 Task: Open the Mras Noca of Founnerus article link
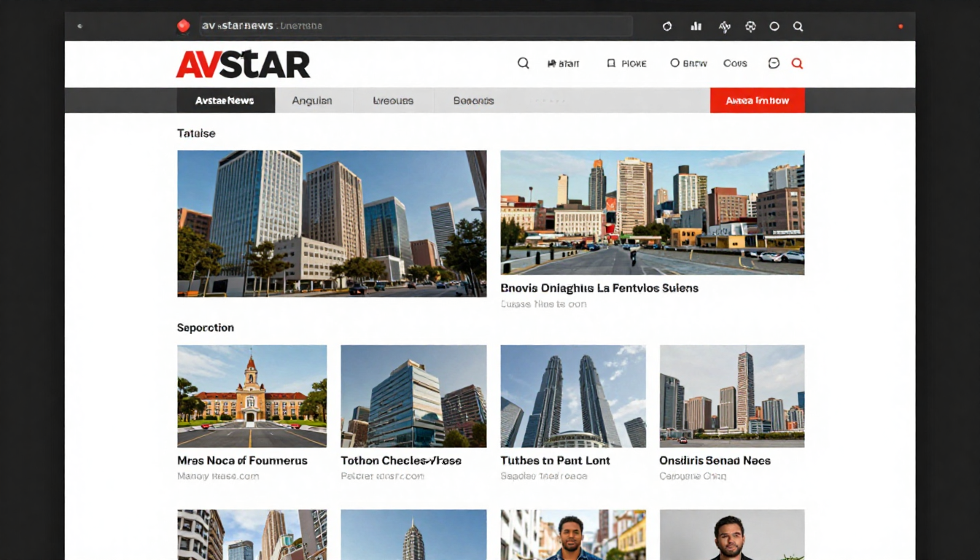pyautogui.click(x=242, y=460)
